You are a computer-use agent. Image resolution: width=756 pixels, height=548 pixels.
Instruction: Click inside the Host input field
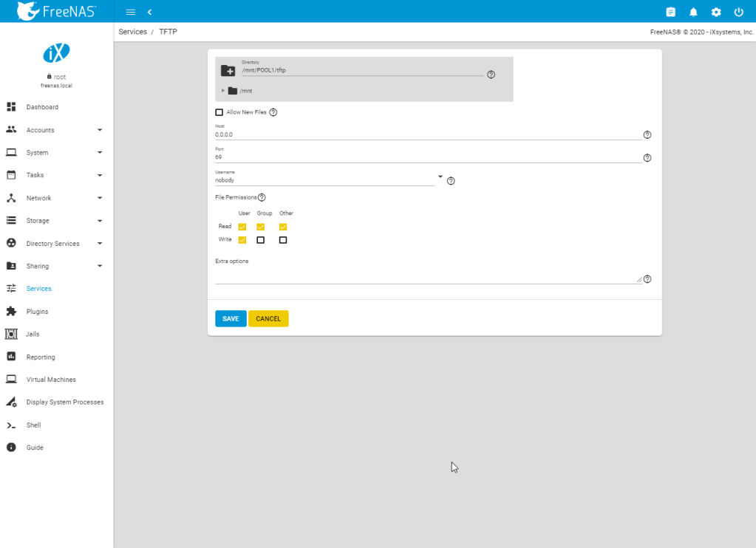[x=427, y=135]
